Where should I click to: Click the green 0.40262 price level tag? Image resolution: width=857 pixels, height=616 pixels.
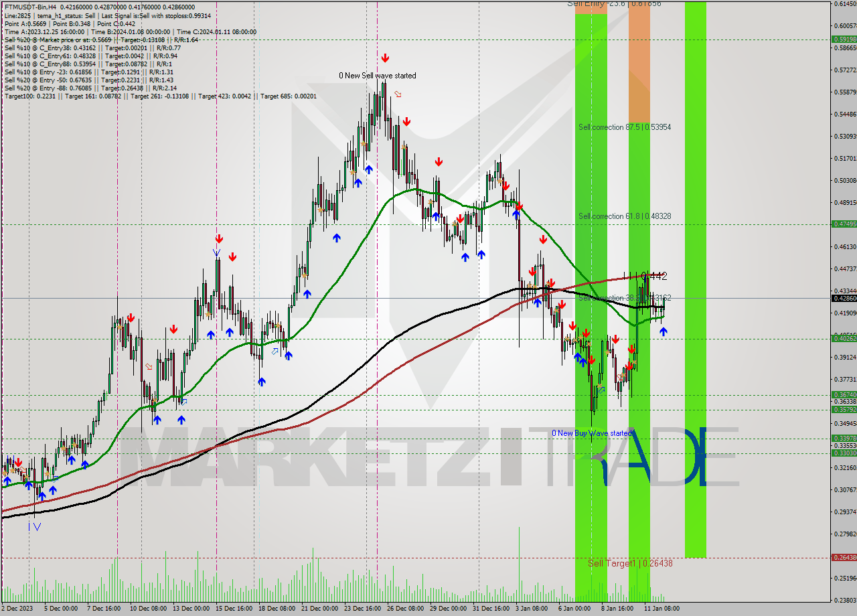[x=844, y=338]
